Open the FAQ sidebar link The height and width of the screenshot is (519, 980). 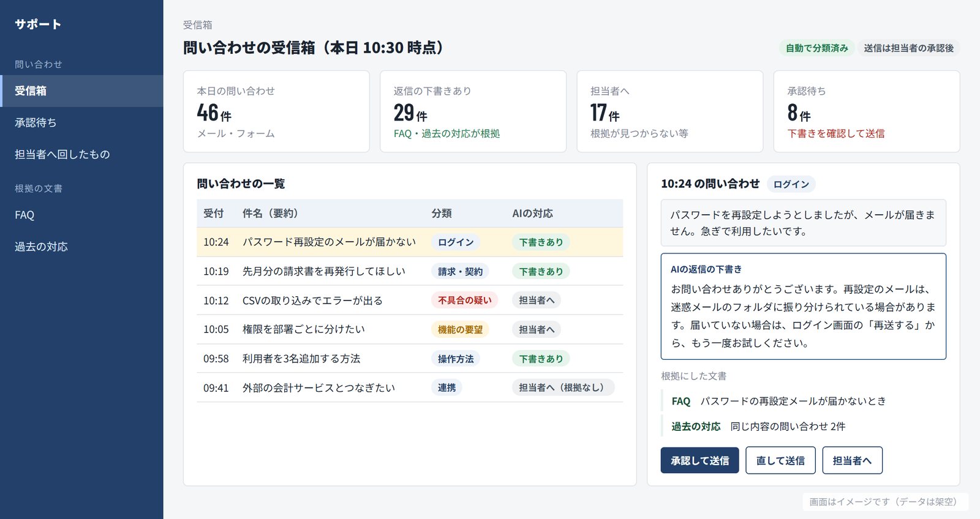click(81, 215)
